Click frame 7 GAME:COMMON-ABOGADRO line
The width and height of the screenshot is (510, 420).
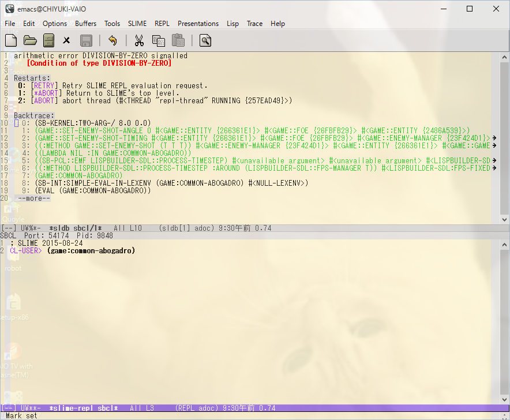coord(78,175)
